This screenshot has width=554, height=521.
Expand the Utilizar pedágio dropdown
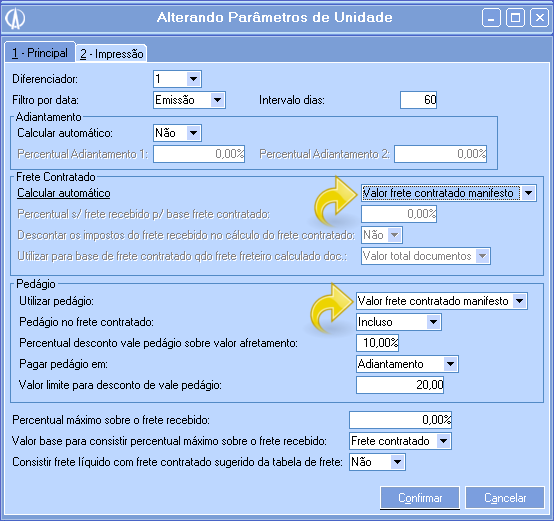point(519,301)
